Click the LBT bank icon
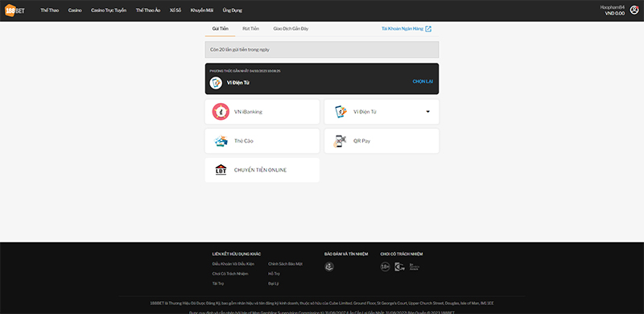This screenshot has height=314, width=644. tap(221, 170)
